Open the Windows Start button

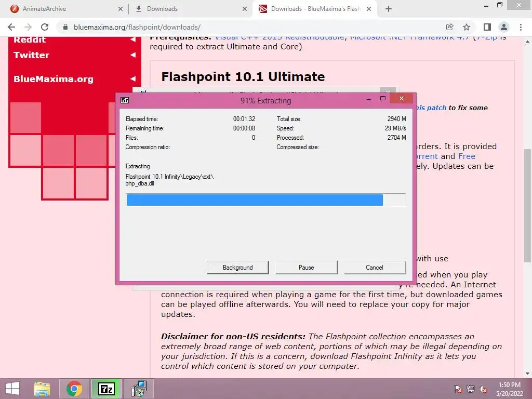click(x=12, y=389)
